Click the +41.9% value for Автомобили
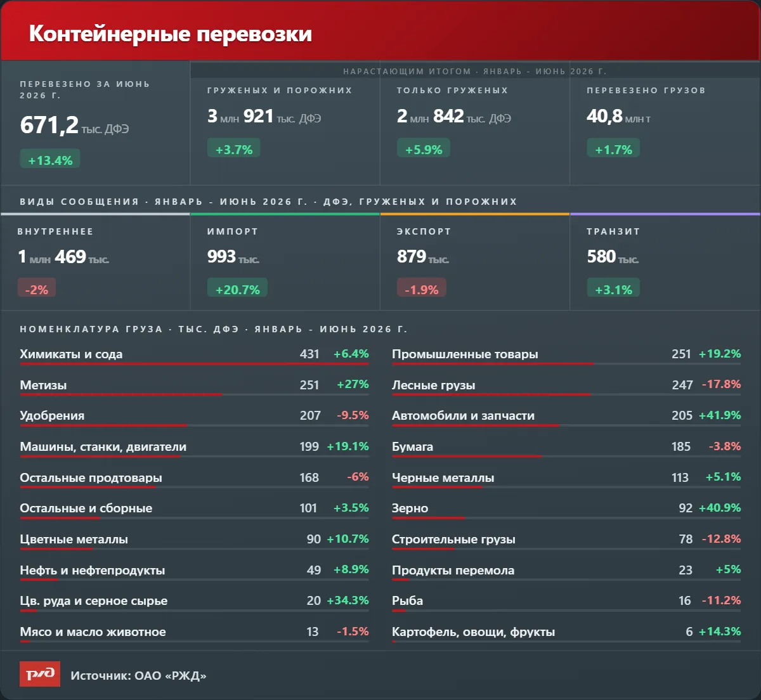 click(x=720, y=415)
